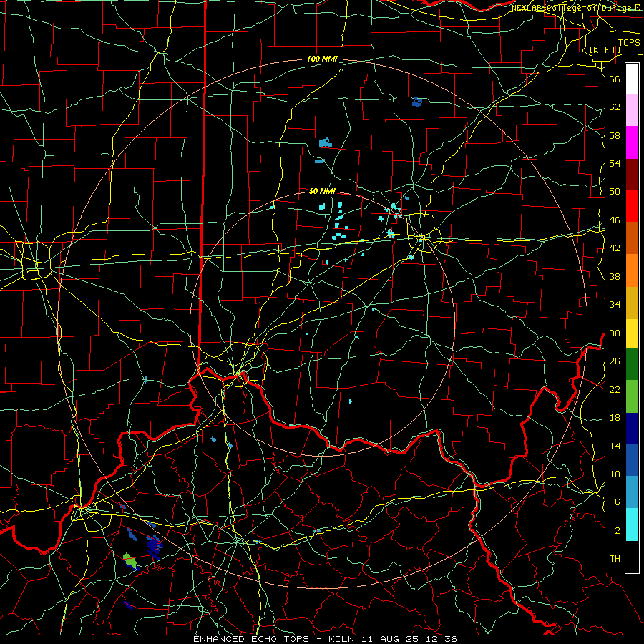This screenshot has height=644, width=644.
Task: Click the cyan legend swatch near 2
Action: 632,525
